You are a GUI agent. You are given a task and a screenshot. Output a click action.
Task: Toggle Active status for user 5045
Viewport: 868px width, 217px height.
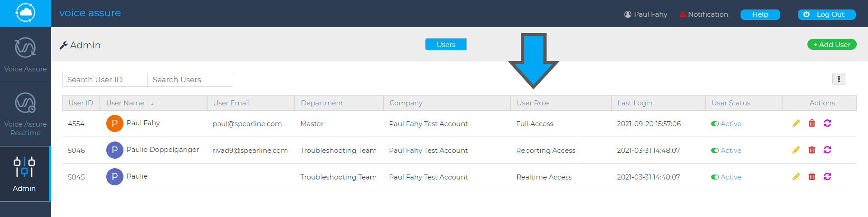pos(715,177)
